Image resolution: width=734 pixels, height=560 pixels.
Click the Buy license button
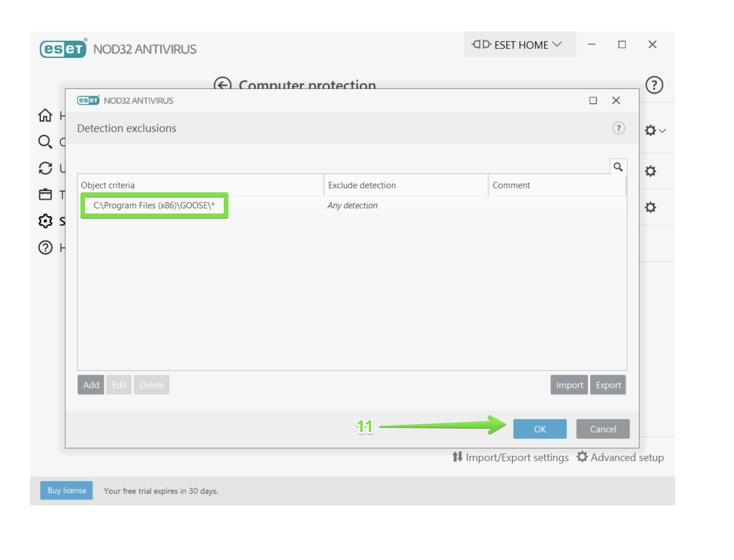(x=67, y=490)
